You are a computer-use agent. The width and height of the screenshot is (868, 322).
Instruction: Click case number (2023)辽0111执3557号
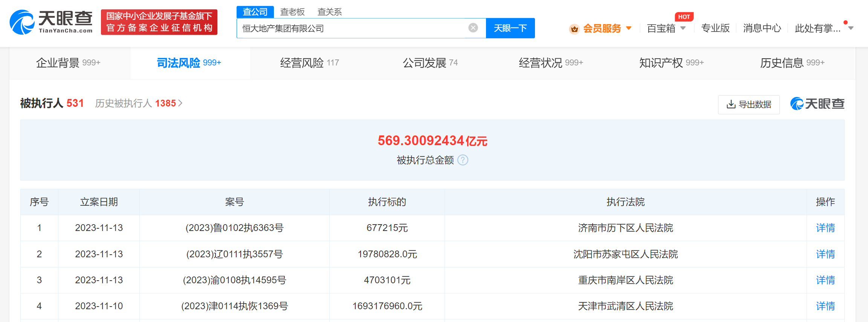tap(234, 254)
